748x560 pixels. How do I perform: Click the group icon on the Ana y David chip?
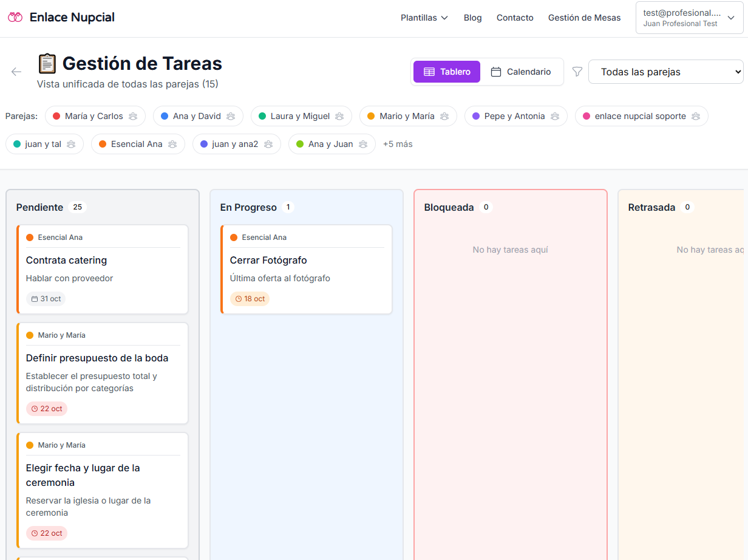pyautogui.click(x=229, y=115)
